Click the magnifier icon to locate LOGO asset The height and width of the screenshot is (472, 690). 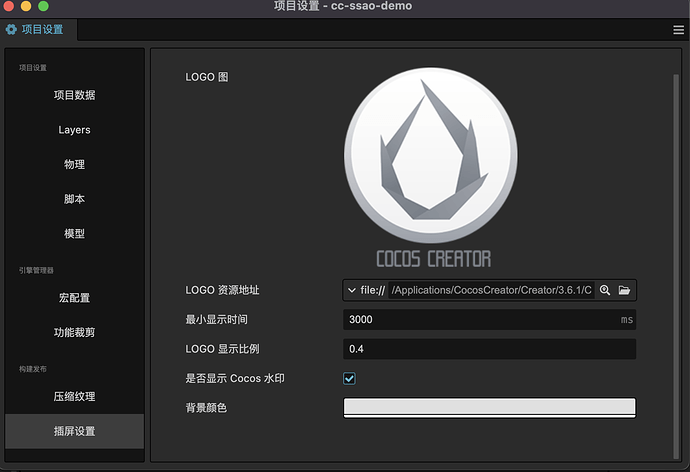click(605, 290)
